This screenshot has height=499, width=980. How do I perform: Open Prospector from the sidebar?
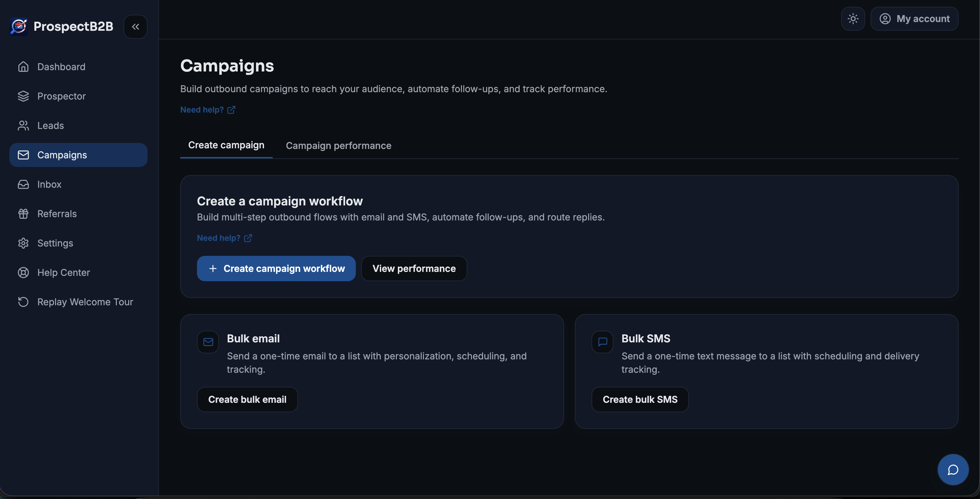point(61,96)
